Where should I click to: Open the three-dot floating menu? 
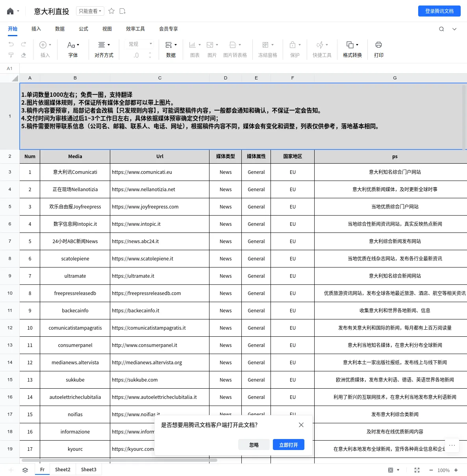tap(452, 445)
